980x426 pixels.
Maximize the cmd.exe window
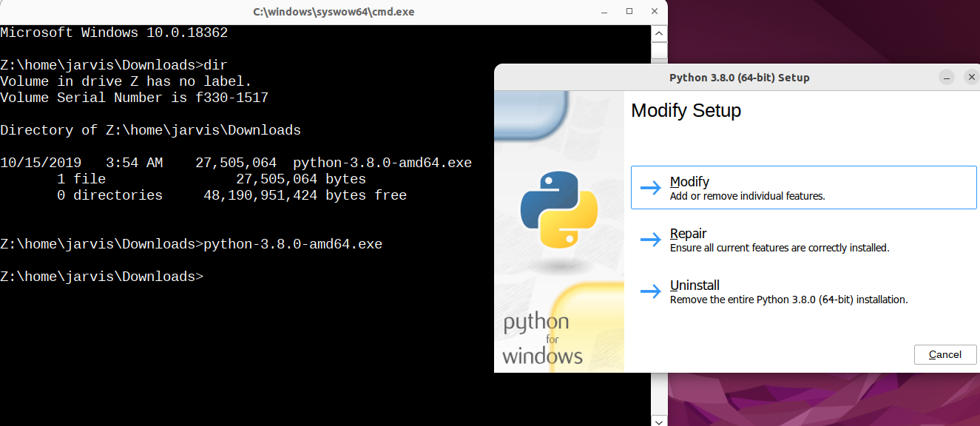[x=629, y=12]
